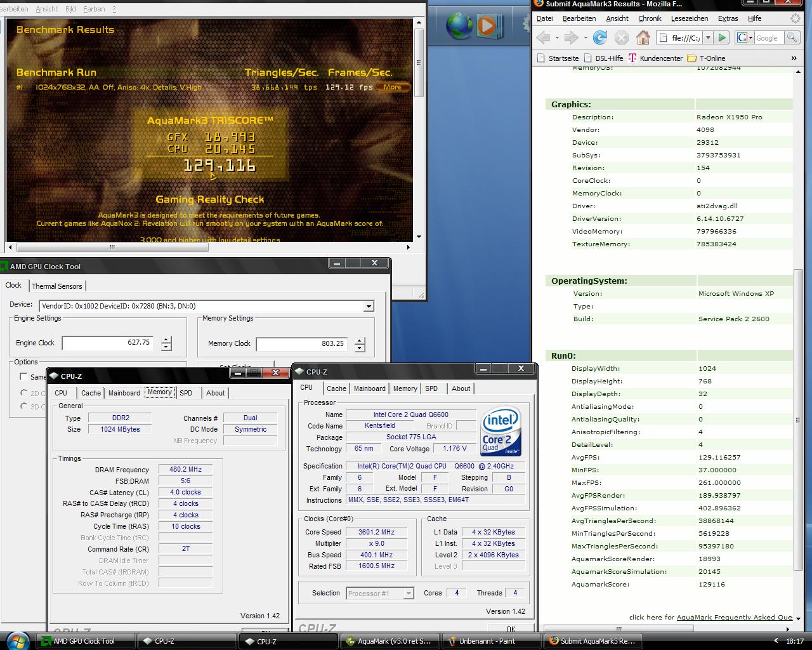Open the Bild menu in Paint
This screenshot has width=812, height=650.
[x=70, y=9]
